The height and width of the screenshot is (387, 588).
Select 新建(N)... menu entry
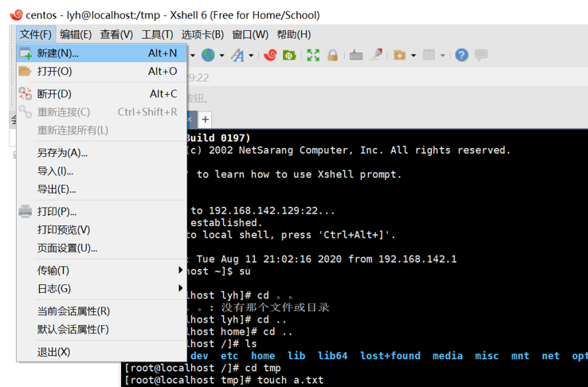(x=101, y=53)
